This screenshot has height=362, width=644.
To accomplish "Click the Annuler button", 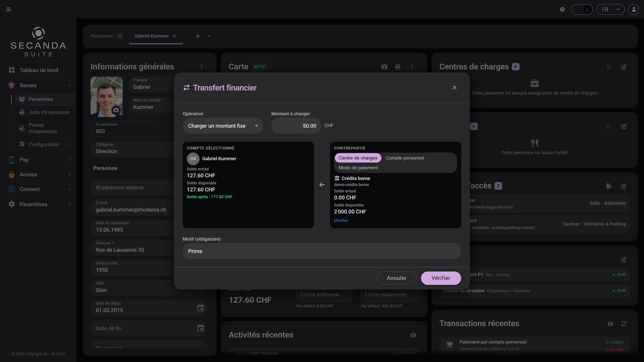I will [x=397, y=278].
